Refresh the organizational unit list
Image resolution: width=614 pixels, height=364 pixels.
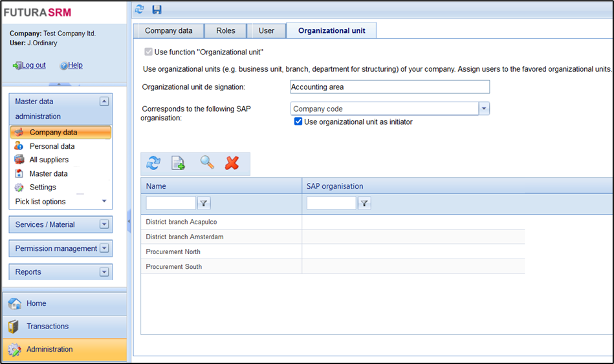pyautogui.click(x=153, y=164)
